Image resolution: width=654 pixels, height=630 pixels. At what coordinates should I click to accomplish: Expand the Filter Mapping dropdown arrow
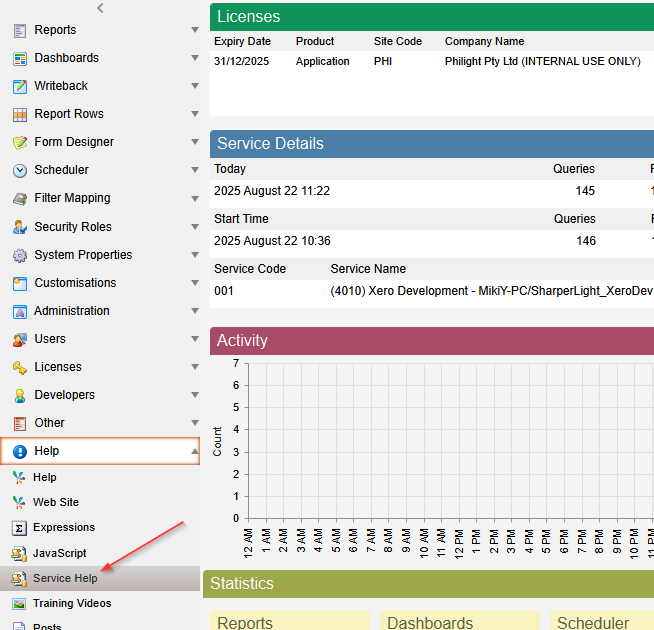point(195,198)
